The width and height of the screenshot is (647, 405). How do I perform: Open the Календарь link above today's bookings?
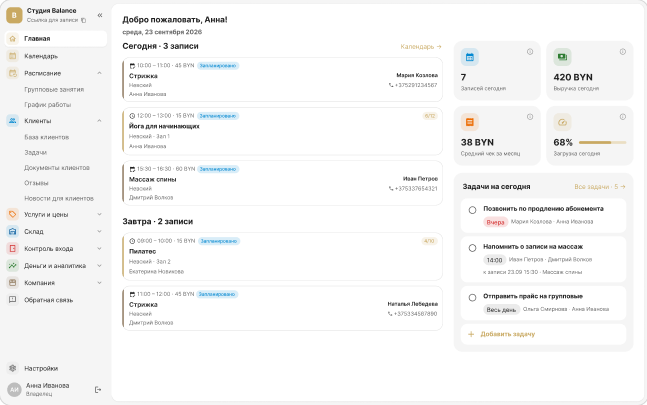click(x=421, y=47)
